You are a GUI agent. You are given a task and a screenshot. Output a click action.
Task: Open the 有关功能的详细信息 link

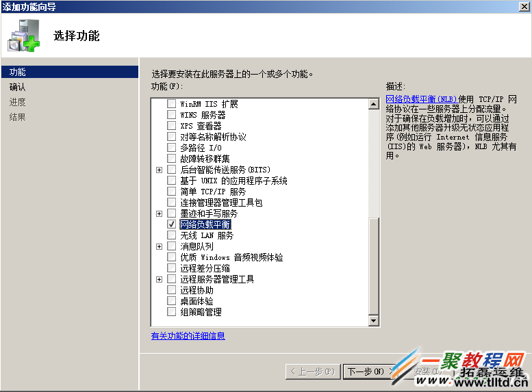[188, 336]
